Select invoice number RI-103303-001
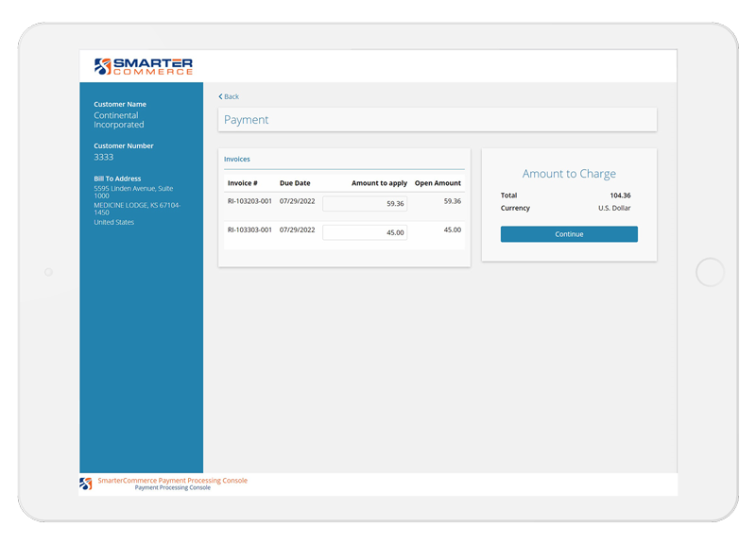 [x=247, y=229]
